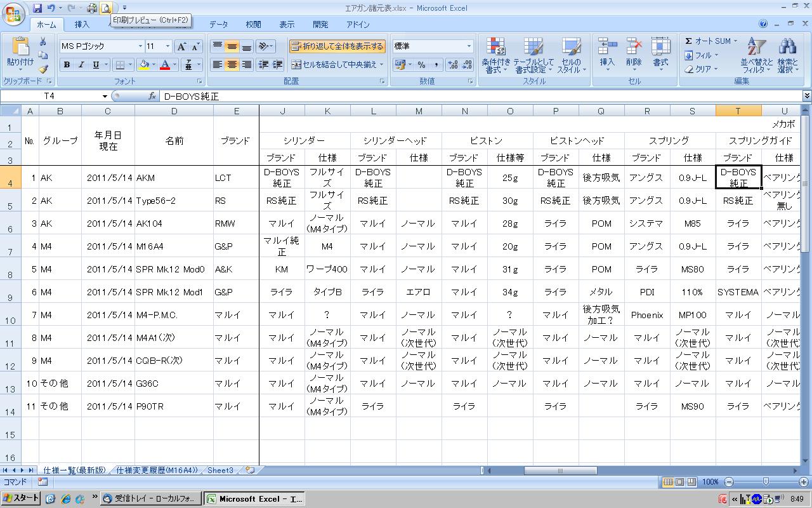The width and height of the screenshot is (812, 508).
Task: Align text right
Action: 246,65
